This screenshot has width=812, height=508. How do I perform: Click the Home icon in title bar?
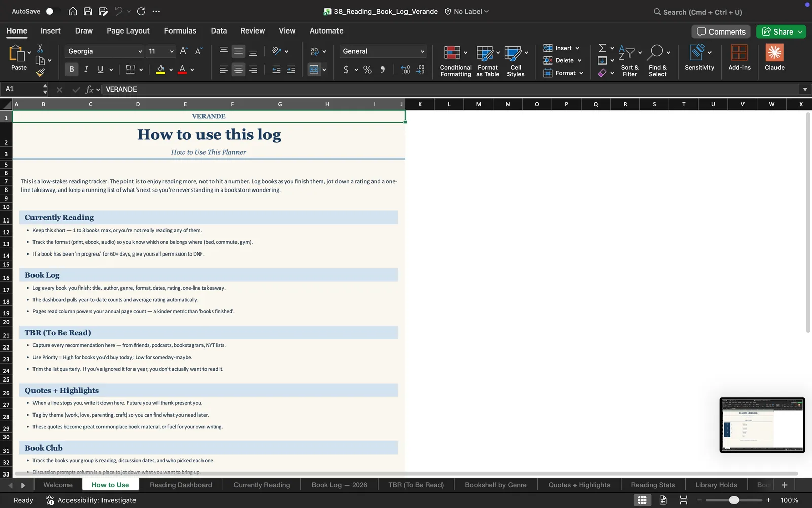pyautogui.click(x=73, y=11)
